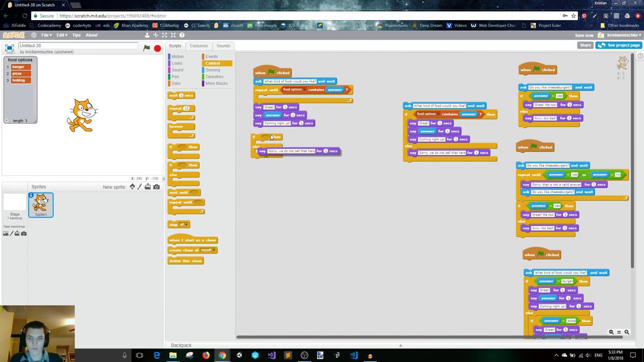This screenshot has width=644, height=362.
Task: Click the green flag to run project
Action: (146, 48)
